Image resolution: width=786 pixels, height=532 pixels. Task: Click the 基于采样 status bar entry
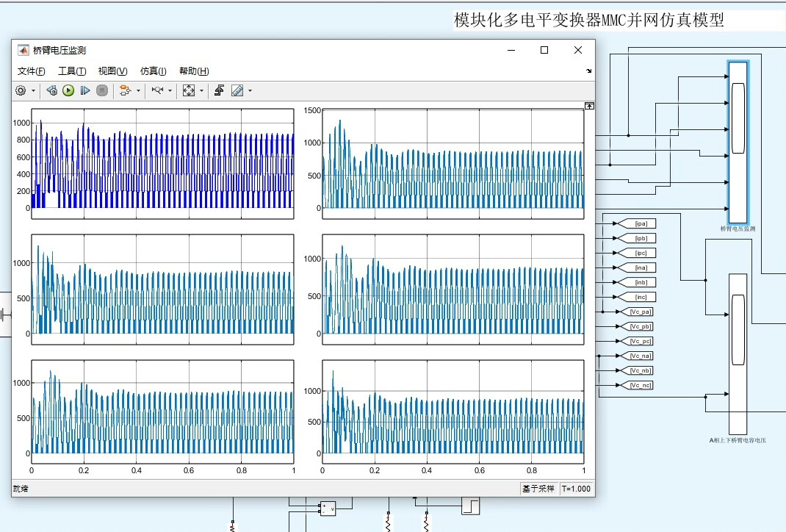pos(538,489)
